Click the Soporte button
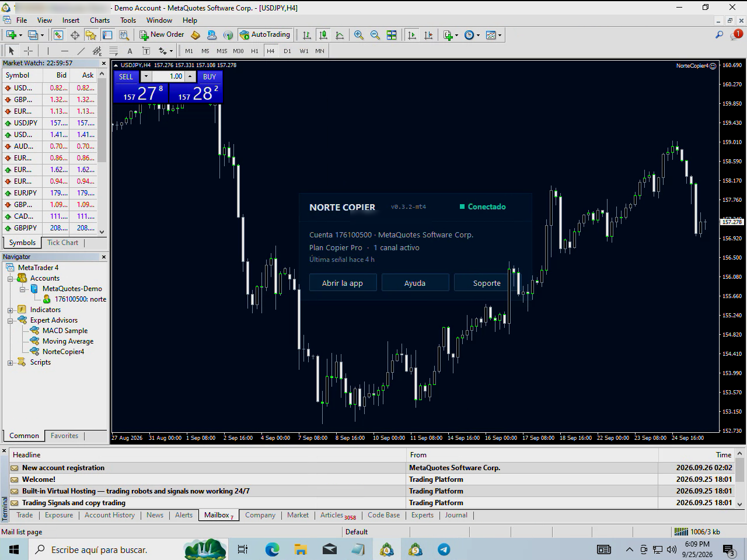This screenshot has width=747, height=560. (x=487, y=283)
